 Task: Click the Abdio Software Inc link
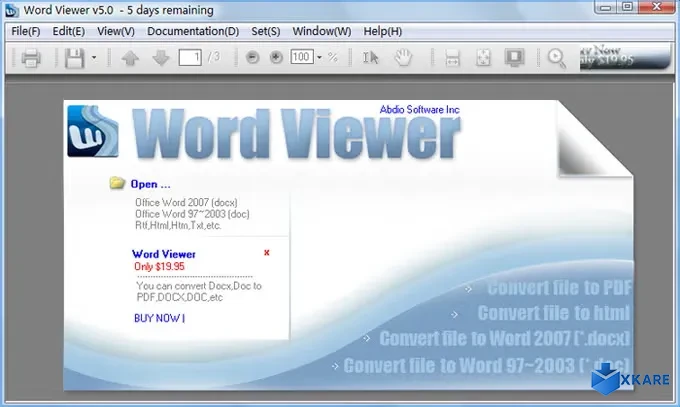[x=419, y=110]
